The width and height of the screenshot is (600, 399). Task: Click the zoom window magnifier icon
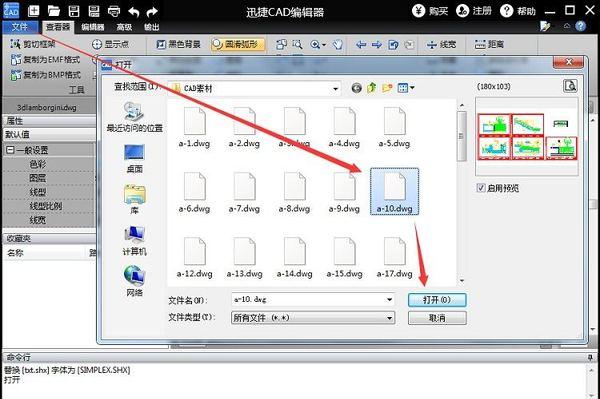coord(297,45)
